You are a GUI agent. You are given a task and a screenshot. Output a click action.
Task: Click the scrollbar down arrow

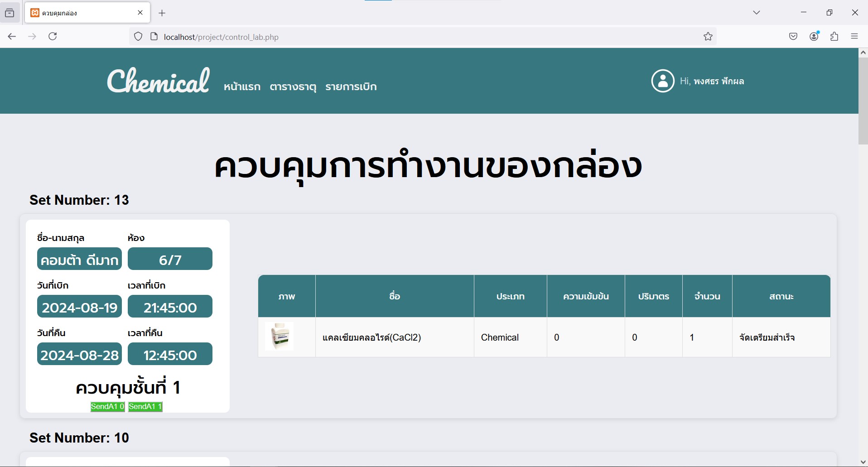click(x=863, y=462)
